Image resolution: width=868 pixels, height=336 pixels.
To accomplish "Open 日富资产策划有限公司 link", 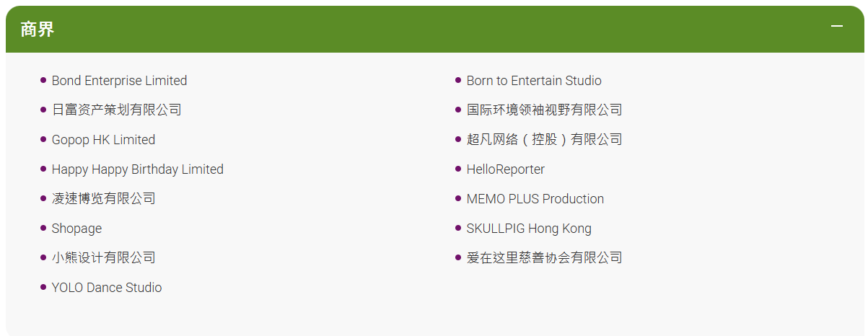I will [116, 110].
